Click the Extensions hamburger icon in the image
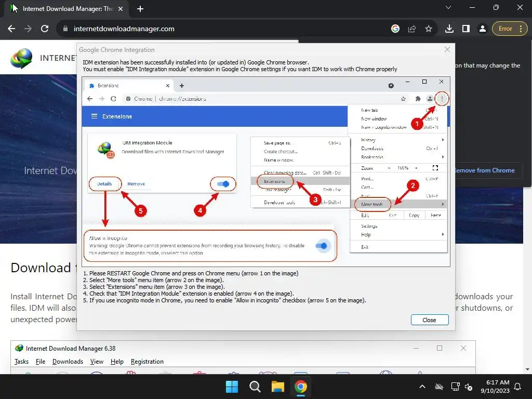Screen dimensions: 532x399 click(95, 116)
